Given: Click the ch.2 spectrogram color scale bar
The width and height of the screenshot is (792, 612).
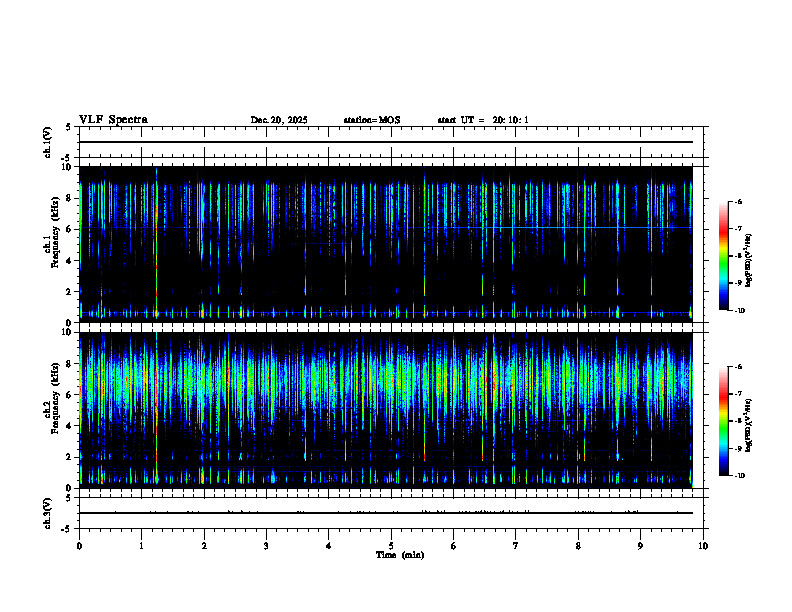Looking at the screenshot, I should [x=723, y=421].
